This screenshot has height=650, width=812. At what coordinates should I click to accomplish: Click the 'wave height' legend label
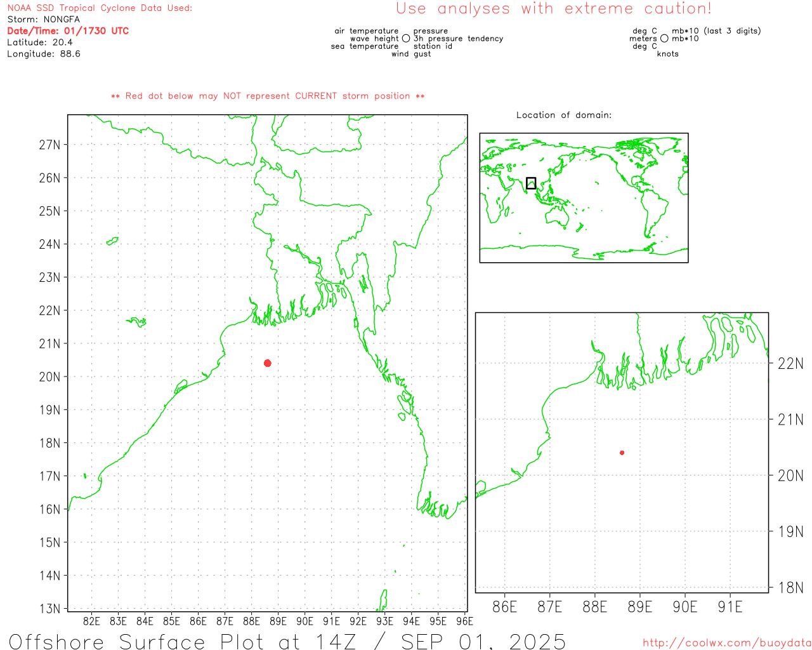pos(374,39)
